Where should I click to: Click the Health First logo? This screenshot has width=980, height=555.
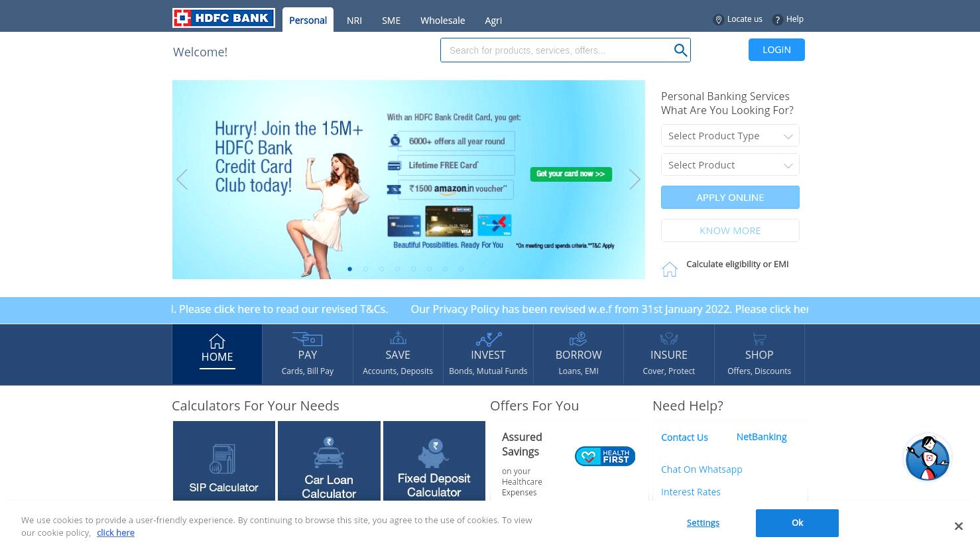tap(605, 456)
